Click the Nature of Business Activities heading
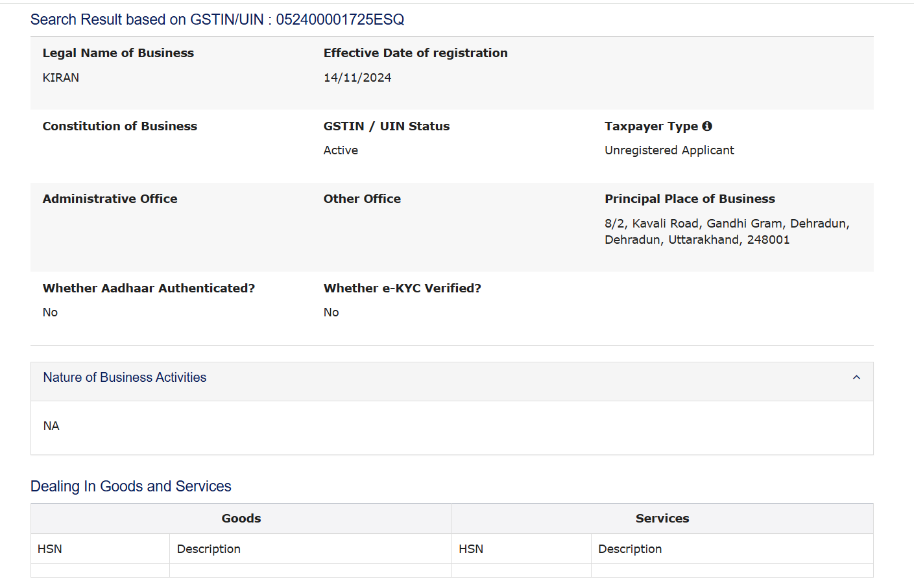Screen dimensions: 914x588 (125, 377)
